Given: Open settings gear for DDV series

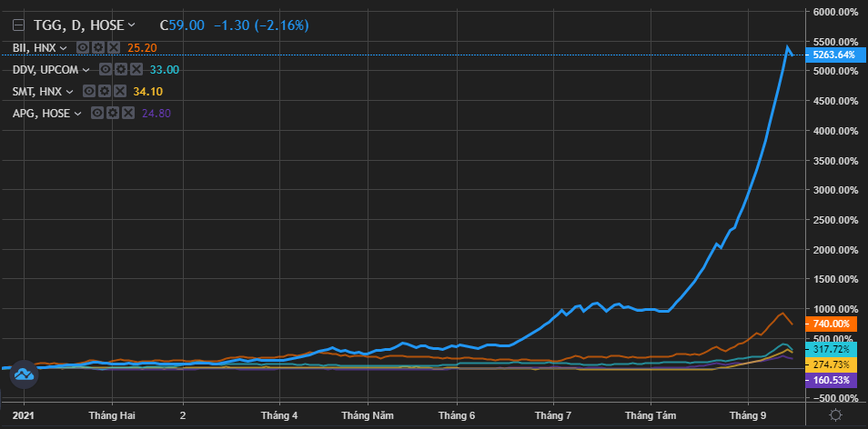Looking at the screenshot, I should point(121,69).
